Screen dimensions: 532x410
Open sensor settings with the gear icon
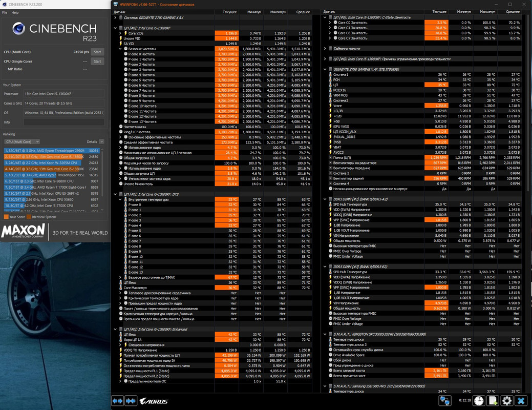pos(506,401)
